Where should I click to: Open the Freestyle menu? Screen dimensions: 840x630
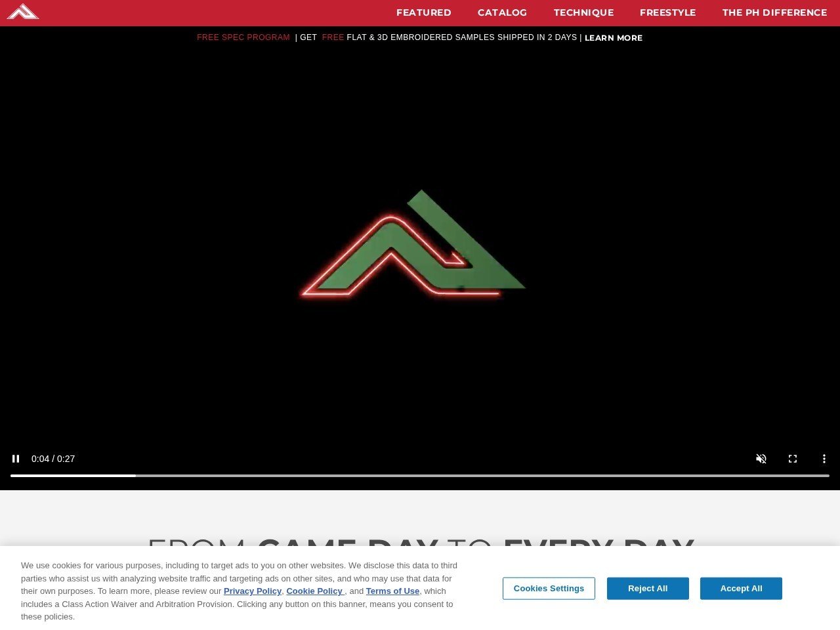click(x=667, y=12)
